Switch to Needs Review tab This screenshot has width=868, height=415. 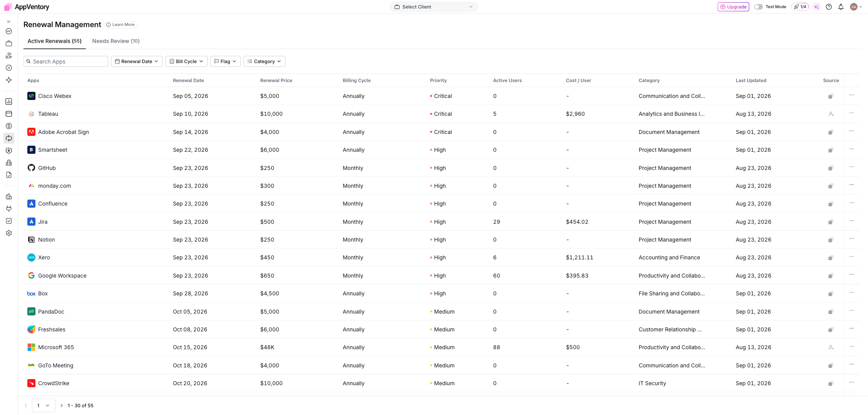(116, 41)
